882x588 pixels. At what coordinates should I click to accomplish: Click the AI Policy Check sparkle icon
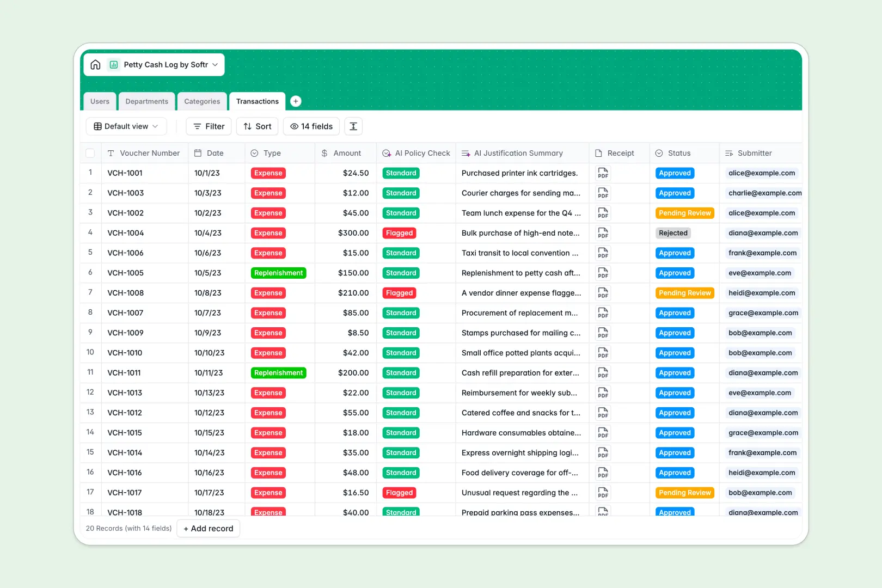coord(387,153)
